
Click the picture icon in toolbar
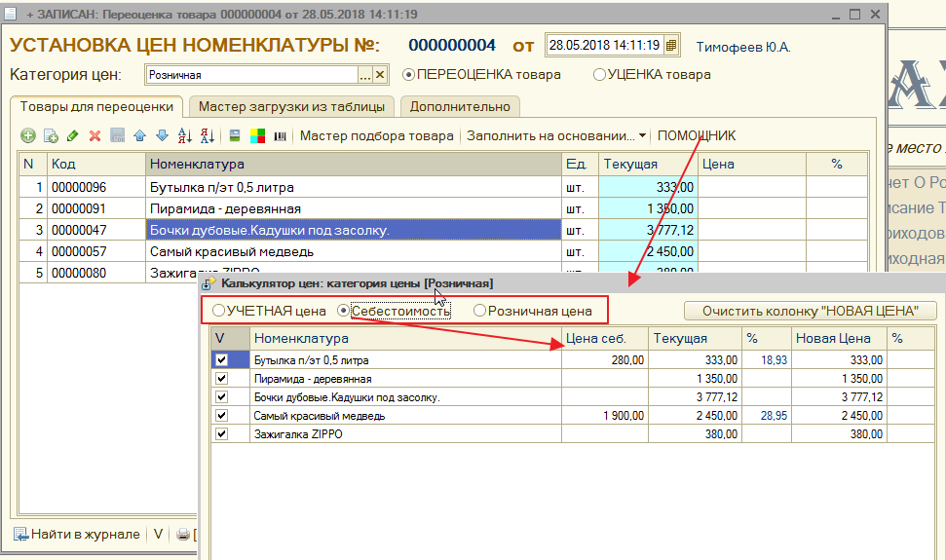[235, 135]
